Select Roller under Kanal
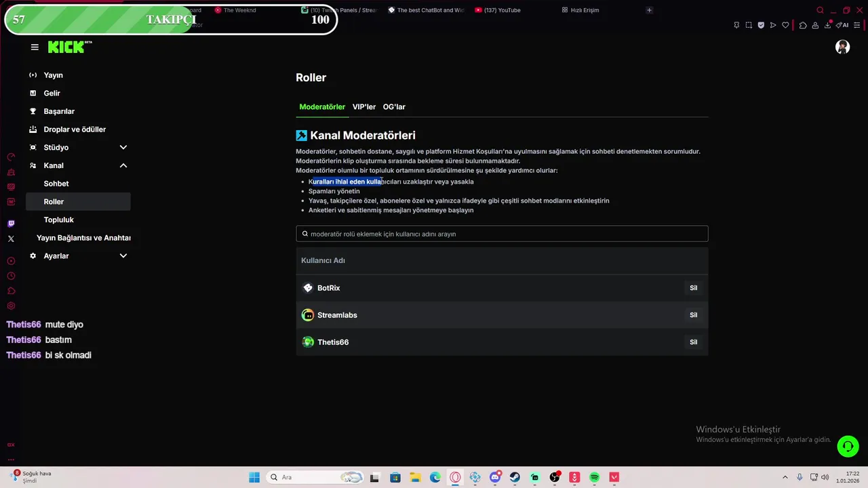This screenshot has width=868, height=488. click(78, 201)
